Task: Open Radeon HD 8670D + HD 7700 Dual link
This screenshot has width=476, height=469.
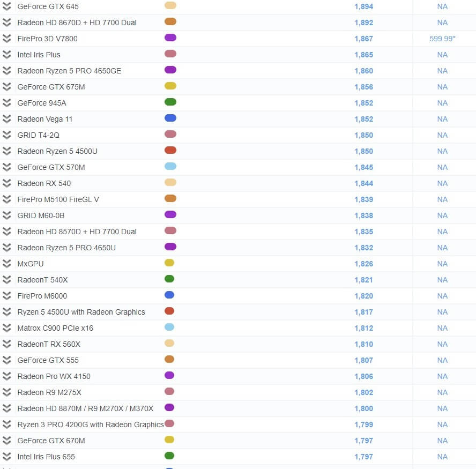Action: click(x=77, y=23)
